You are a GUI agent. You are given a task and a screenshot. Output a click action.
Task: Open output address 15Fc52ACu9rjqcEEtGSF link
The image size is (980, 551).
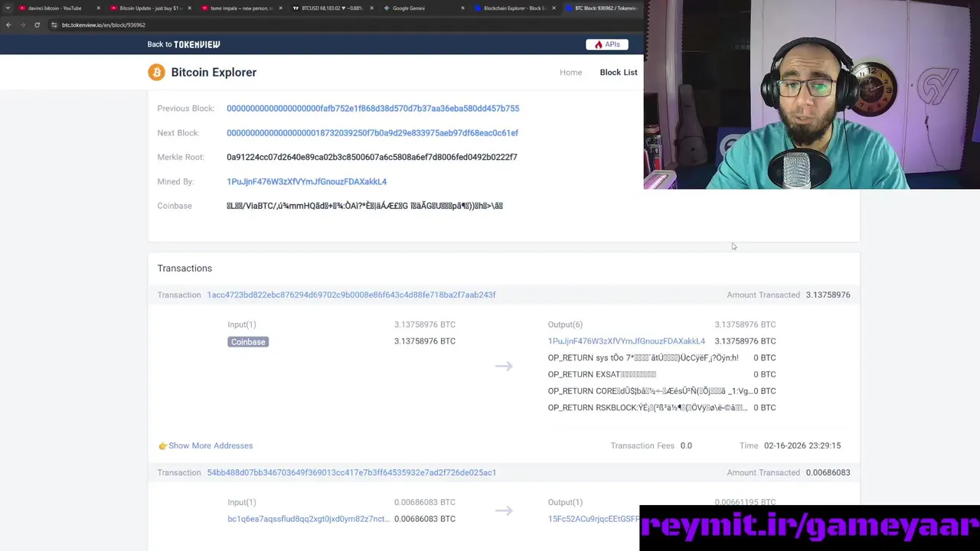[593, 519]
